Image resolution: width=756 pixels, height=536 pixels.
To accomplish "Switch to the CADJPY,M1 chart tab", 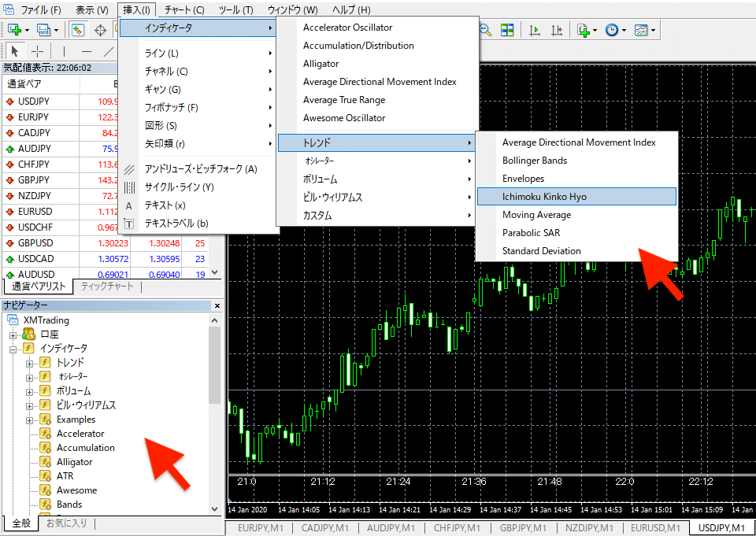I will point(325,527).
